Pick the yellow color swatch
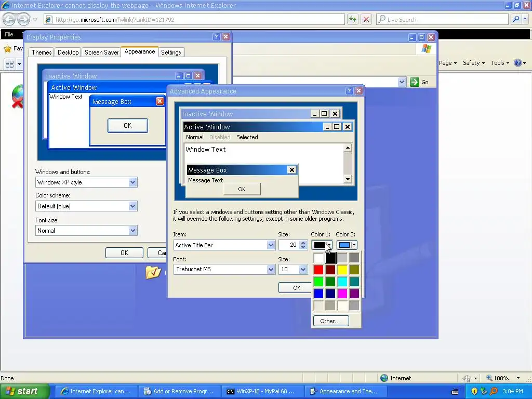This screenshot has width=532, height=399. point(342,270)
